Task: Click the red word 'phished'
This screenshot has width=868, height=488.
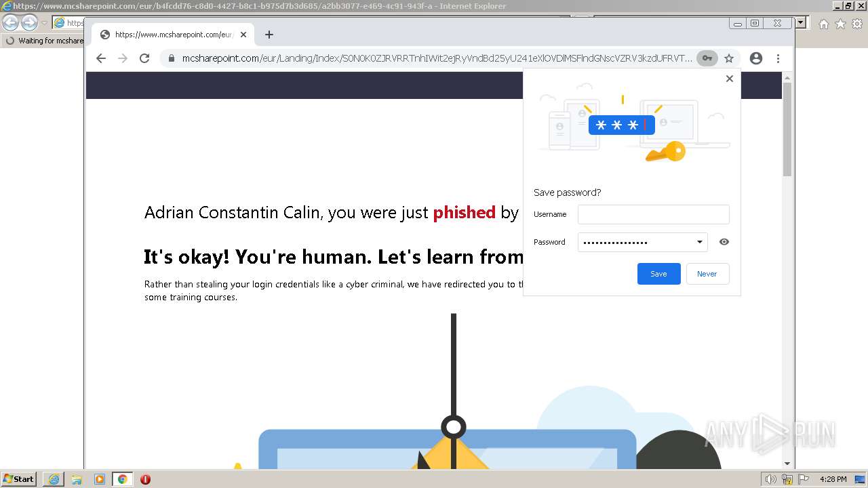Action: (465, 212)
